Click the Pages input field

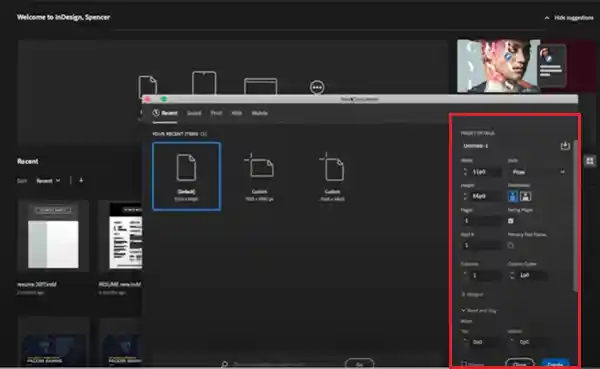[481, 221]
